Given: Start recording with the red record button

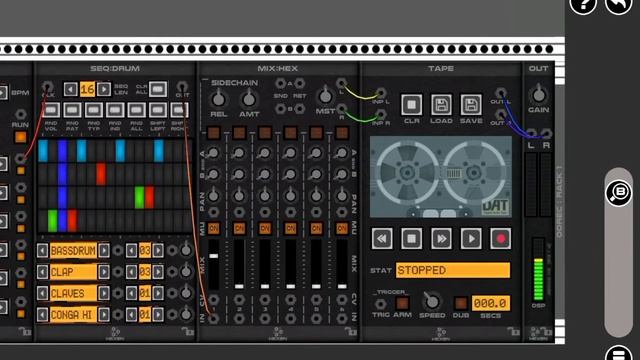Looking at the screenshot, I should (500, 238).
